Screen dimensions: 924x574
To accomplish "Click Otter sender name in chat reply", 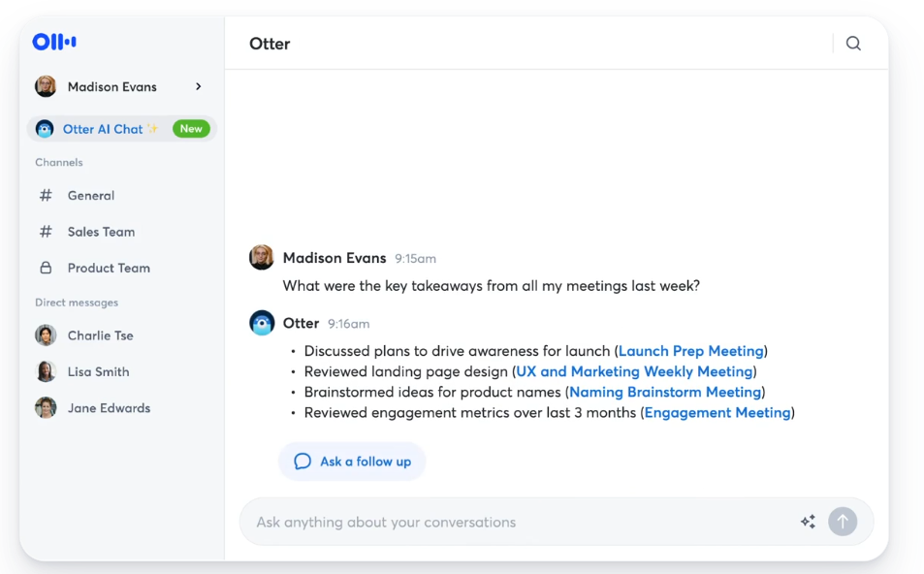I will click(301, 324).
